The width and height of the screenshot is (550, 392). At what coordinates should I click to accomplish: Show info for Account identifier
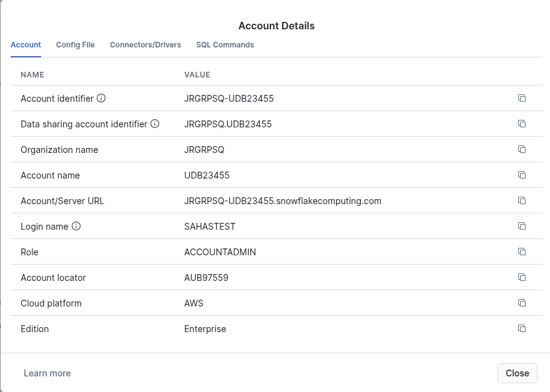click(101, 98)
